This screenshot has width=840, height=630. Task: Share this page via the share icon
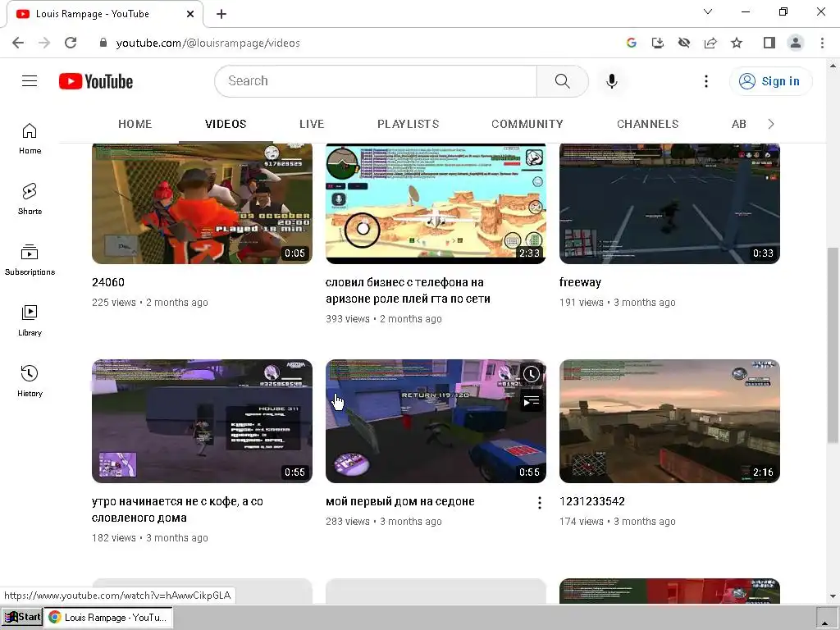710,43
